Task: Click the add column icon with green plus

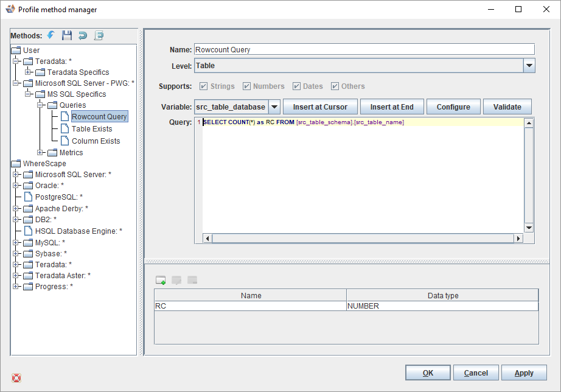Action: pyautogui.click(x=161, y=280)
